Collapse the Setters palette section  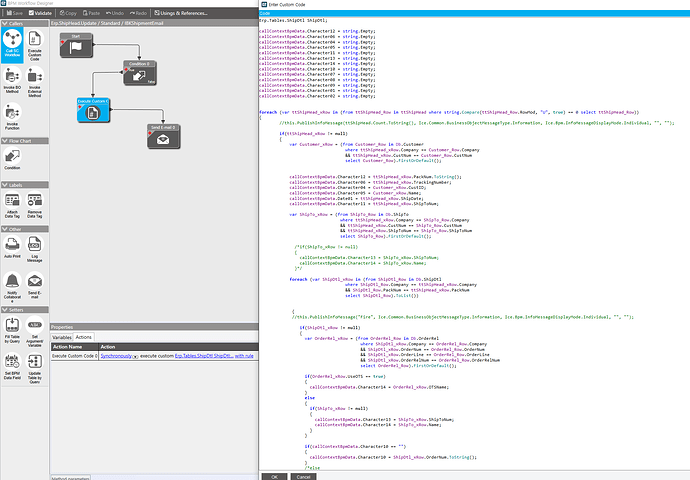click(x=5, y=310)
